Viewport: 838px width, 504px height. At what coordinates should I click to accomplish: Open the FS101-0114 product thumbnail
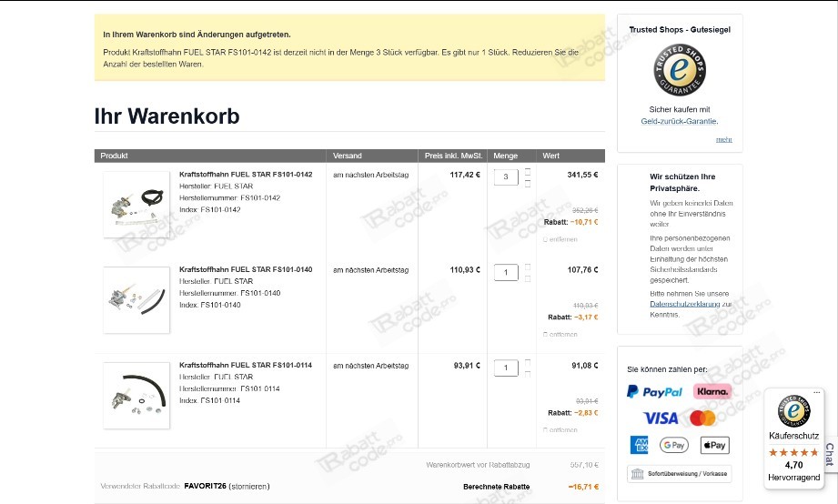coord(136,396)
